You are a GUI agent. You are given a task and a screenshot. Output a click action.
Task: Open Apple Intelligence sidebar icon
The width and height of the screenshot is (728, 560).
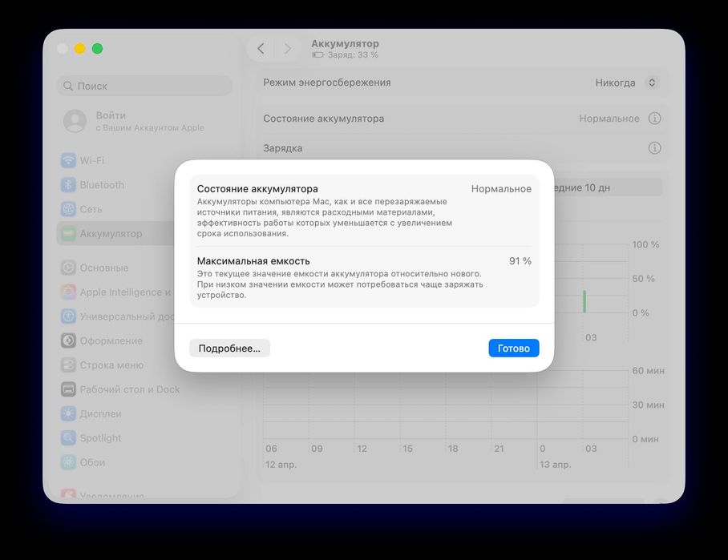point(68,292)
